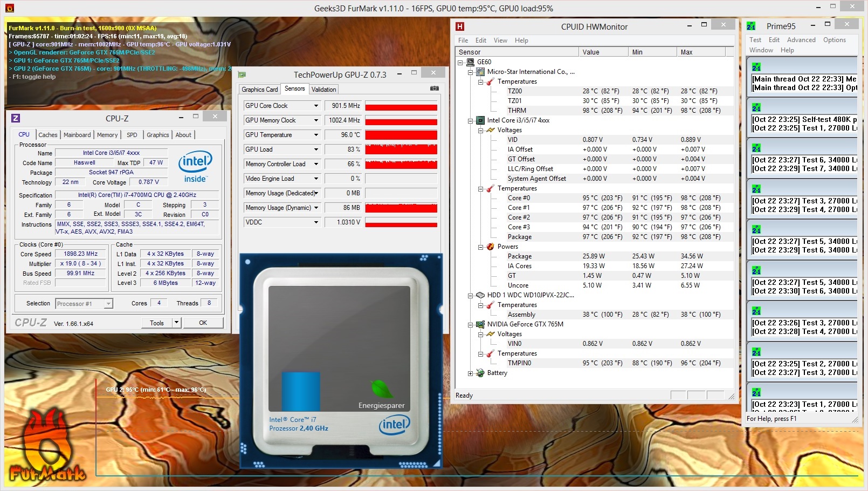Click the GE60 computer icon in HWMonitor
868x491 pixels.
coord(471,62)
